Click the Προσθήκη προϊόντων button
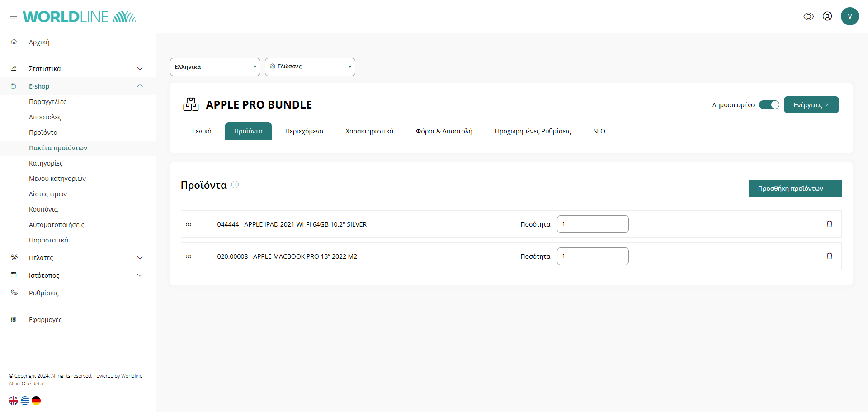Viewport: 868px width, 412px height. click(795, 189)
